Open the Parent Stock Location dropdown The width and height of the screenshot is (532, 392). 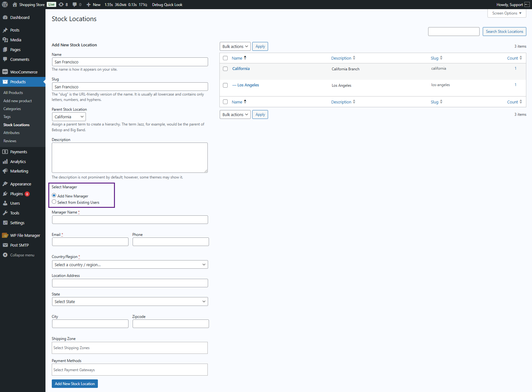tap(69, 117)
